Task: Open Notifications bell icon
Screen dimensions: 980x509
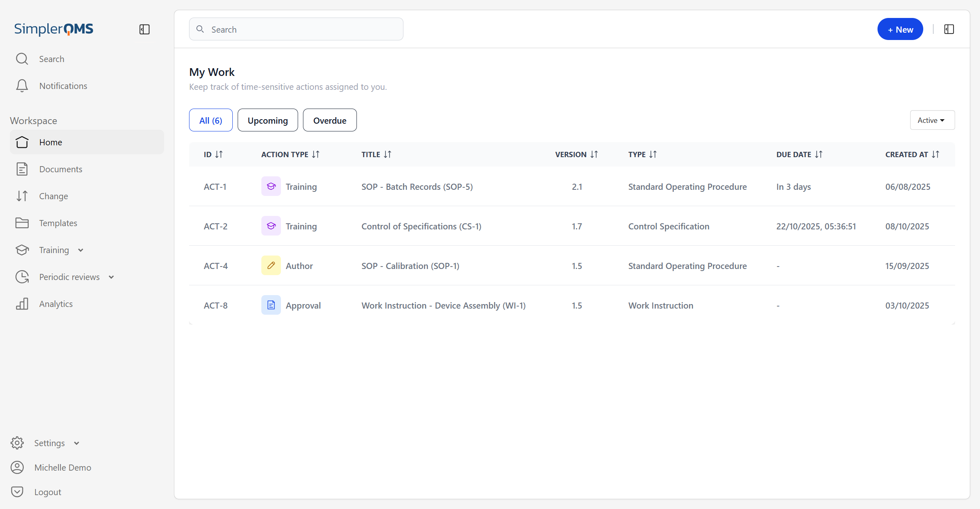Action: (x=22, y=86)
